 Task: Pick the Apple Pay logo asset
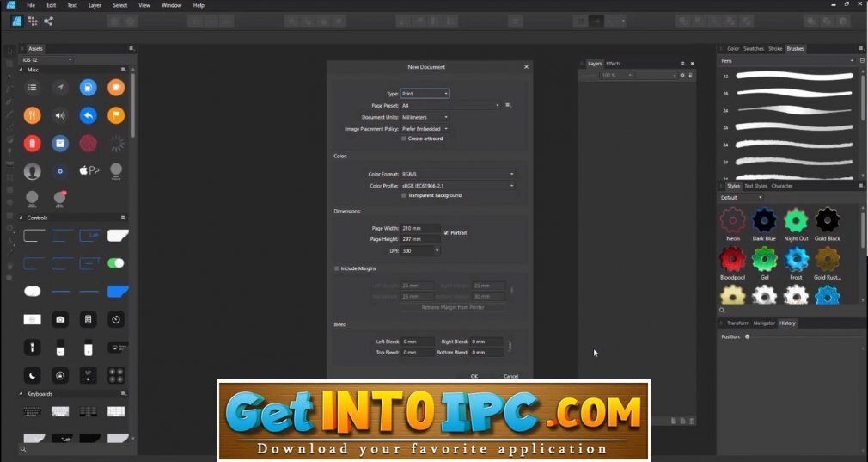[89, 170]
